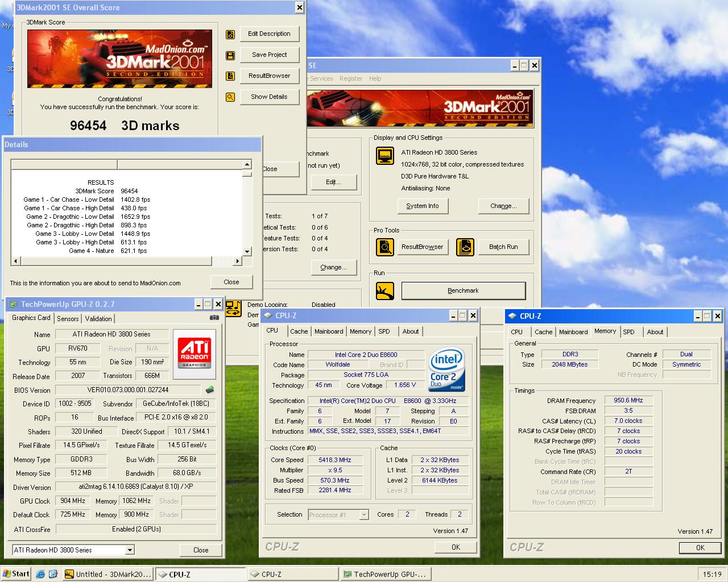The width and height of the screenshot is (728, 582).
Task: Click the Save Project floppy icon
Action: tap(230, 56)
